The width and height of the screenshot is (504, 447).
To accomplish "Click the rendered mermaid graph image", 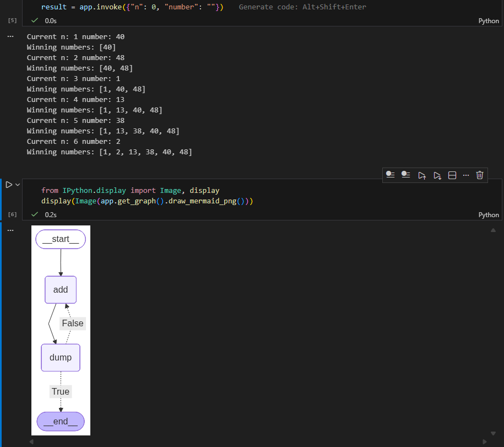I will 61,330.
